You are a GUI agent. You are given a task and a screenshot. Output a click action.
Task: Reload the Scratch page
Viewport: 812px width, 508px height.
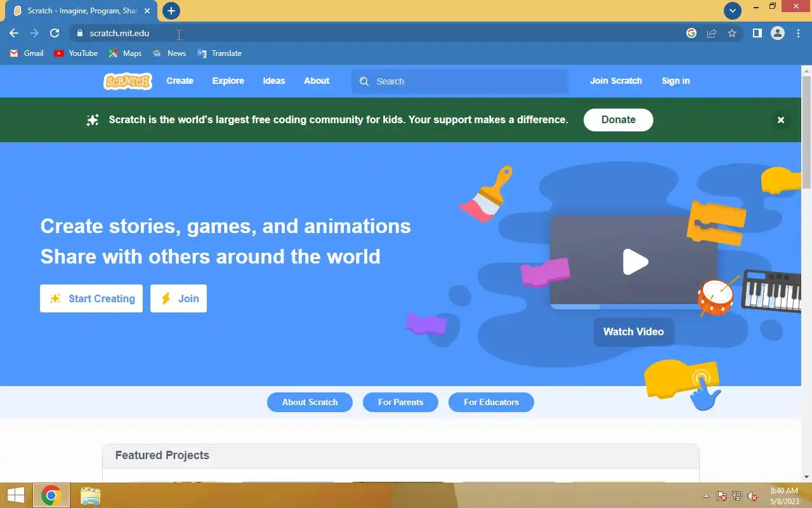(x=55, y=33)
